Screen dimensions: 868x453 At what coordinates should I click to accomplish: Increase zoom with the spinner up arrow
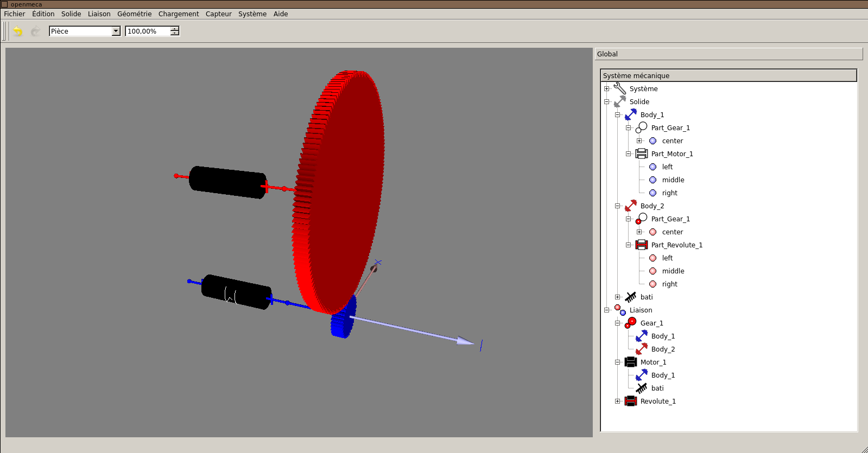point(175,29)
